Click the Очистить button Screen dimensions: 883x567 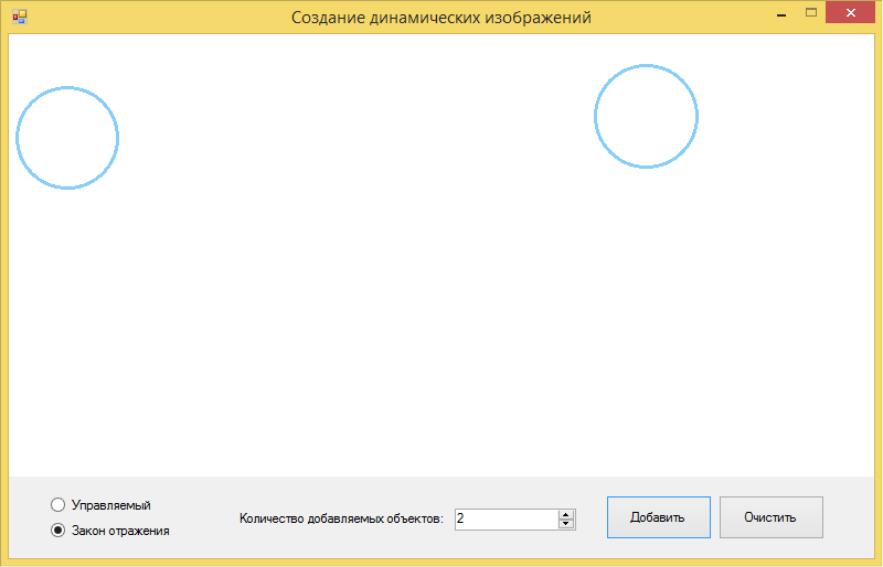771,517
